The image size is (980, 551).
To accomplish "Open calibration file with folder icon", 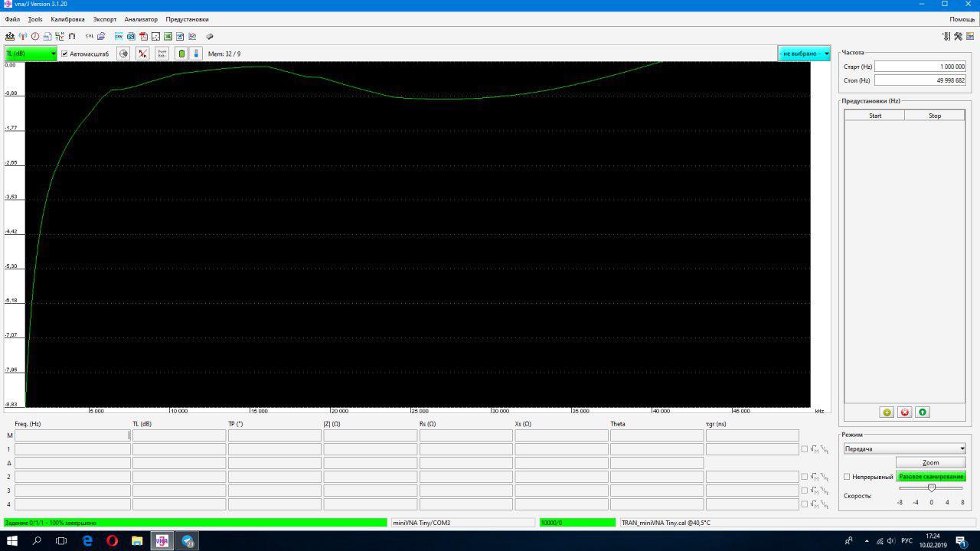I will pos(101,36).
